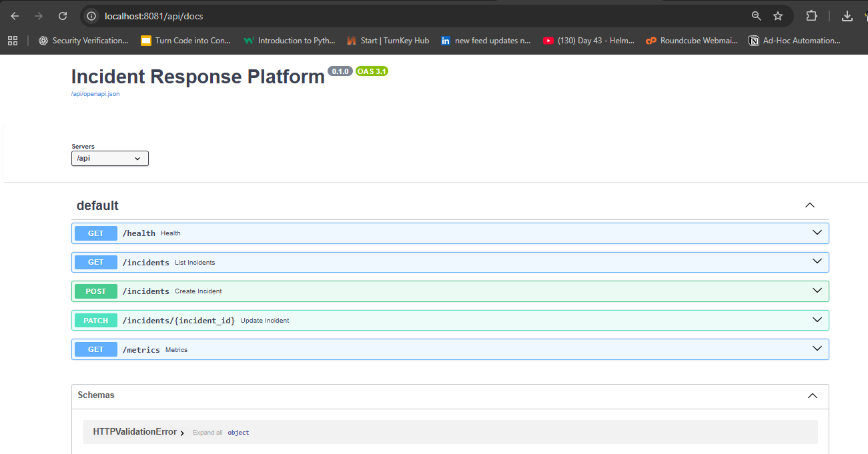Go back with the browser back arrow
This screenshot has height=454, width=868.
pos(15,16)
